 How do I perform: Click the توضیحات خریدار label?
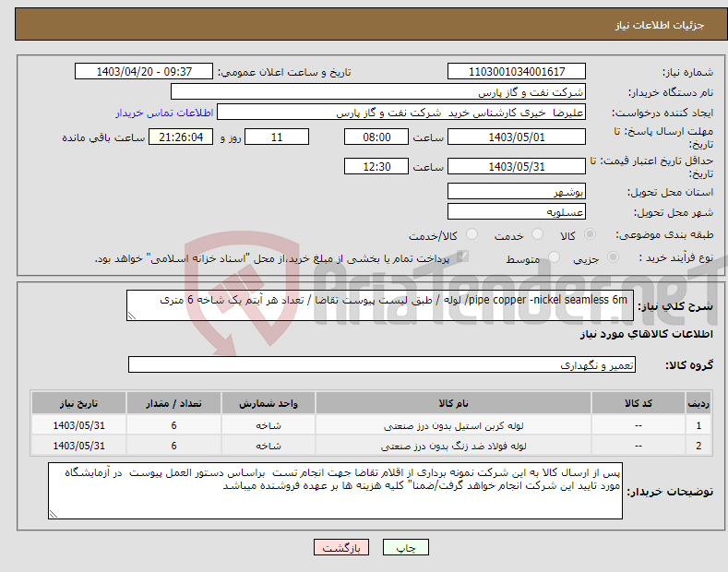point(670,491)
